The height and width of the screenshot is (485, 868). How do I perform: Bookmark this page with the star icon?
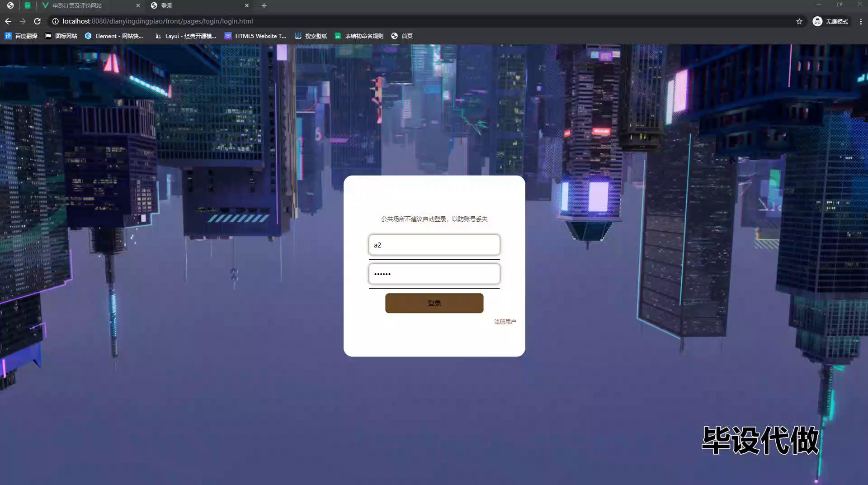(x=799, y=21)
